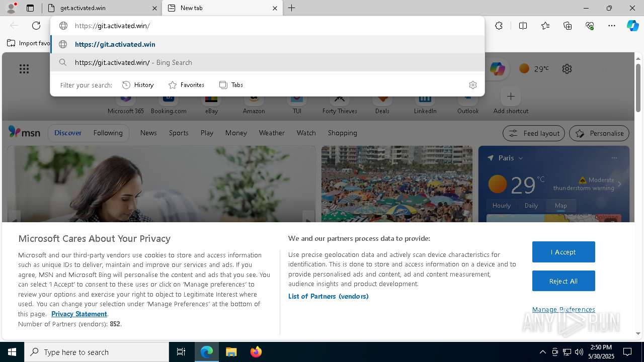Choose the Bing Search suggestion
Screen dimensions: 644x362
[x=268, y=62]
